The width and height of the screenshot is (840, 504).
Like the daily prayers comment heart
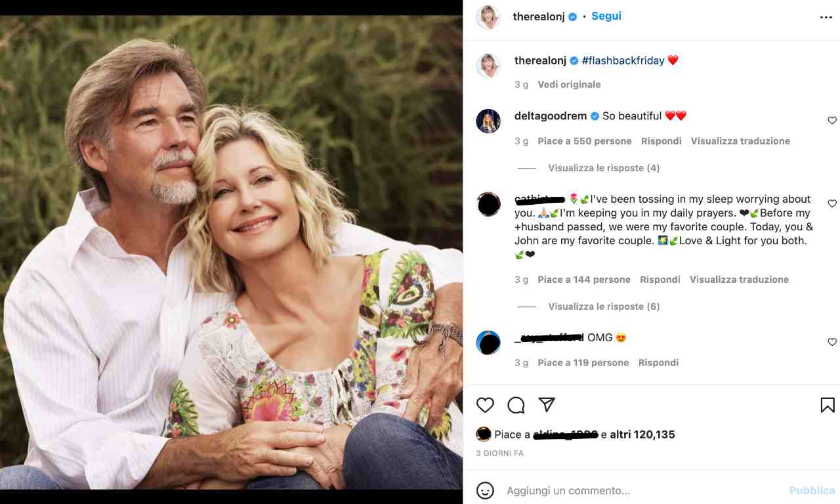pyautogui.click(x=832, y=204)
